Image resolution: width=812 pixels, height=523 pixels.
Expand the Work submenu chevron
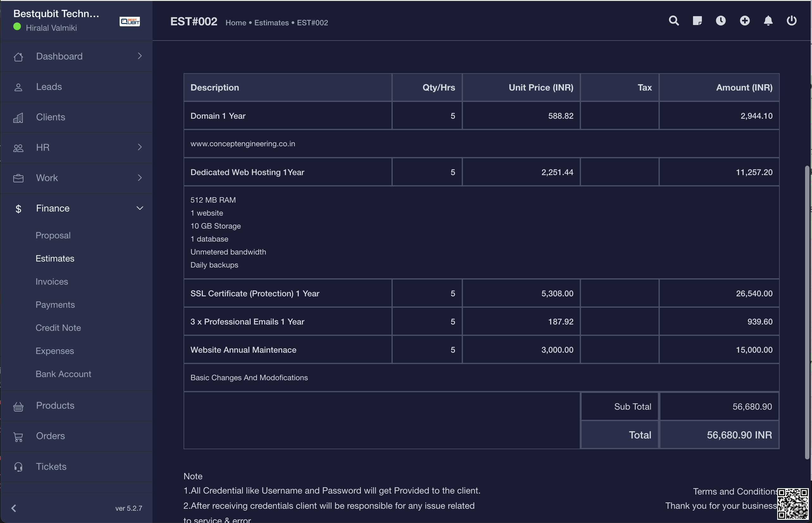pos(140,178)
